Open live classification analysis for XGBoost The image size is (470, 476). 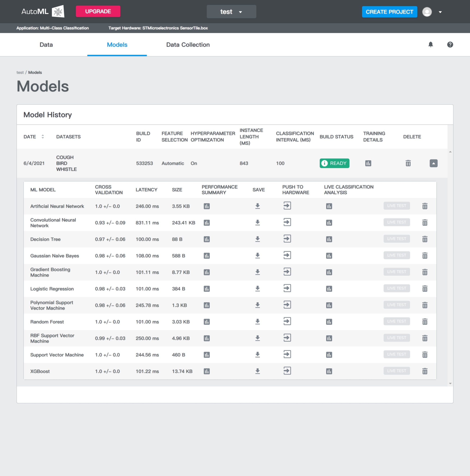[x=329, y=371]
